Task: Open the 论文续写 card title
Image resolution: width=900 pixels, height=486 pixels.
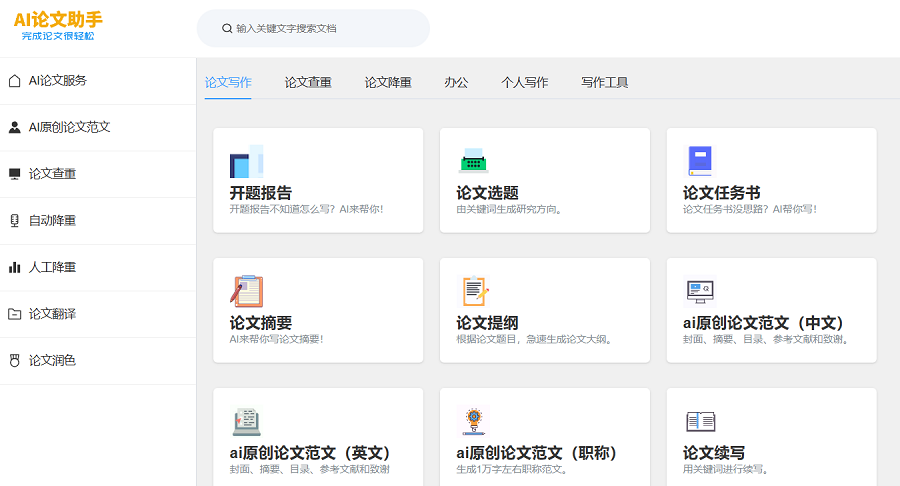Action: tap(714, 453)
